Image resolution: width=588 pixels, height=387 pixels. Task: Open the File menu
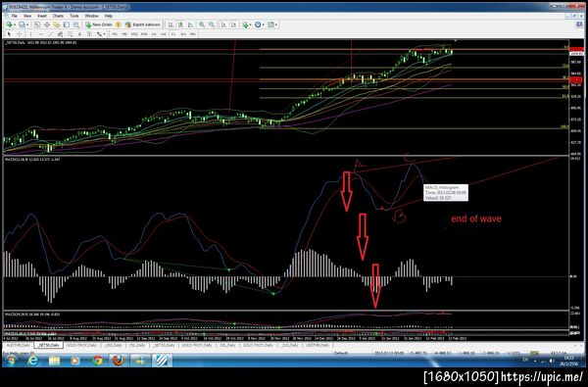(x=15, y=16)
